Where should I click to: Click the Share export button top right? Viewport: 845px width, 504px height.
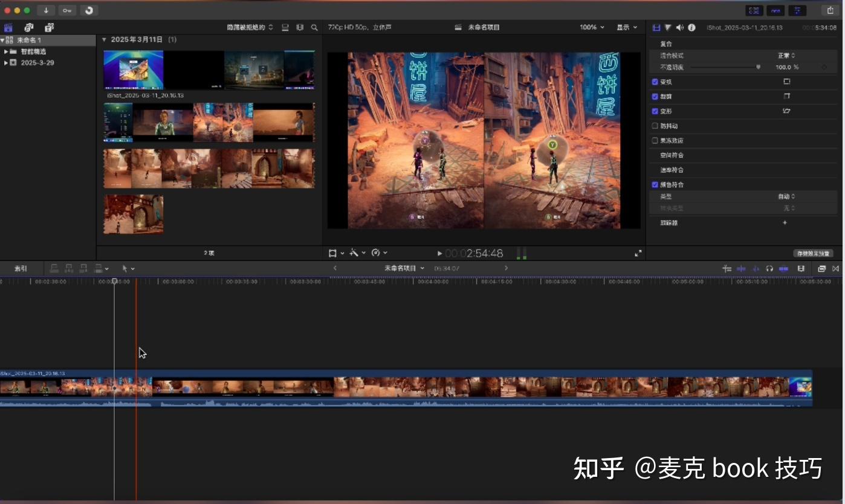[830, 10]
